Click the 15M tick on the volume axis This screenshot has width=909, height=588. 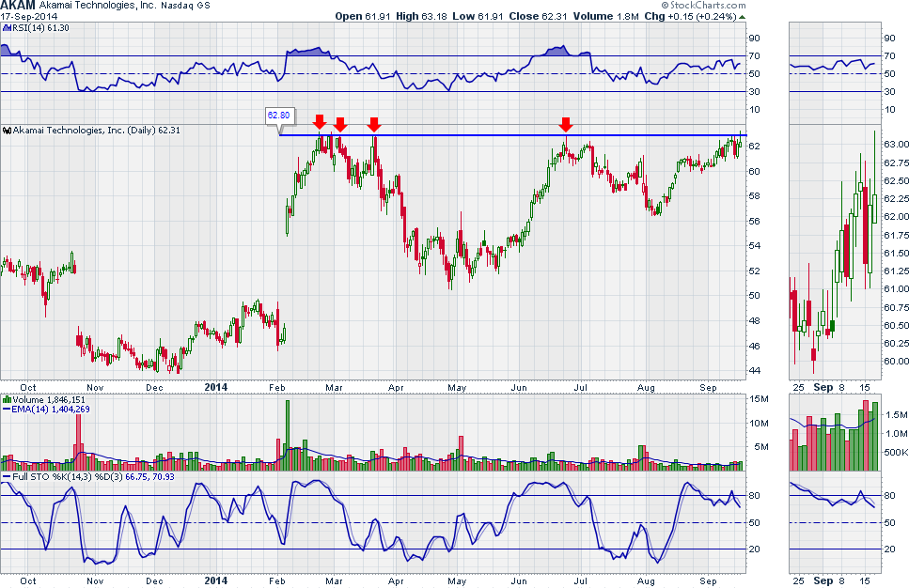click(x=759, y=399)
